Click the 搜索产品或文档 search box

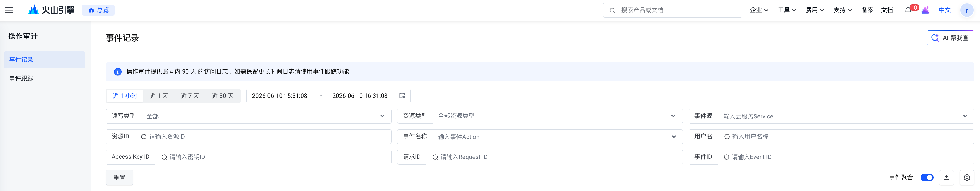[x=672, y=10]
